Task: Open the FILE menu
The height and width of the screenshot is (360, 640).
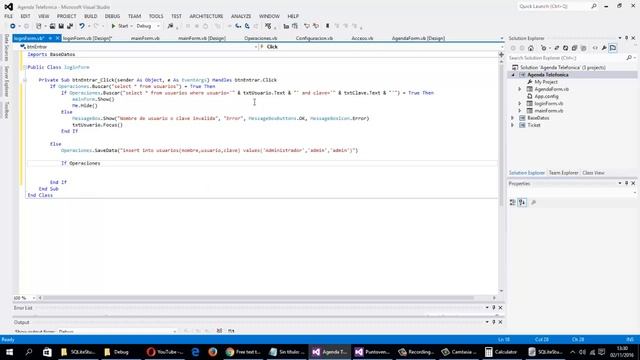Action: click(9, 16)
